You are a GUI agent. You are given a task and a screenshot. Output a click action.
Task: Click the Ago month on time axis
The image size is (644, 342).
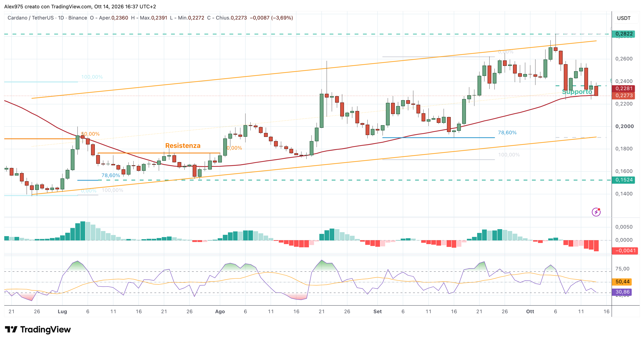pyautogui.click(x=220, y=311)
